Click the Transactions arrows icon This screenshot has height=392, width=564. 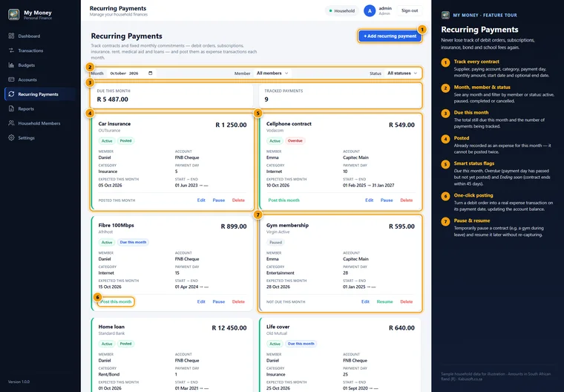tap(12, 50)
